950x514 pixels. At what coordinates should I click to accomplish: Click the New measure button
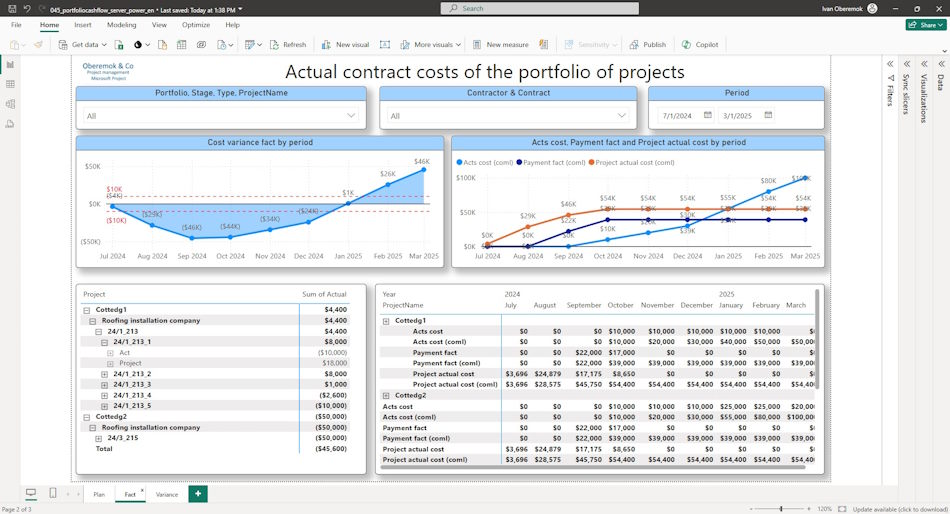point(500,45)
